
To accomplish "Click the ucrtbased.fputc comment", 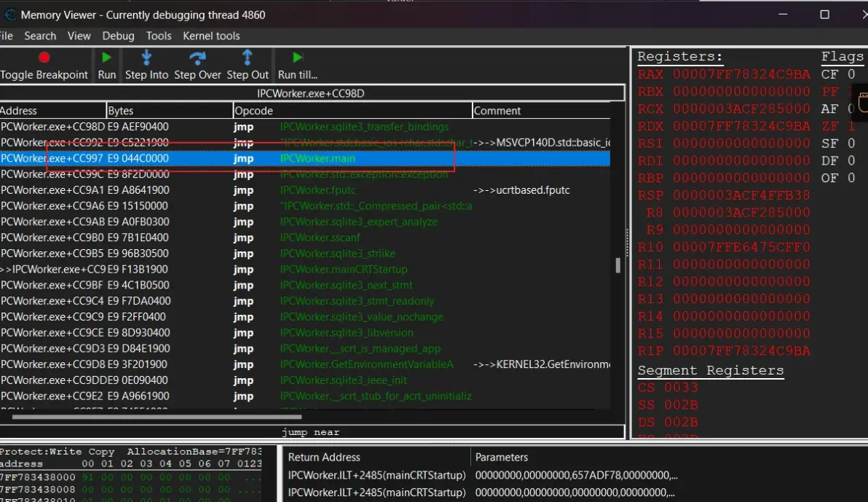I will point(521,190).
